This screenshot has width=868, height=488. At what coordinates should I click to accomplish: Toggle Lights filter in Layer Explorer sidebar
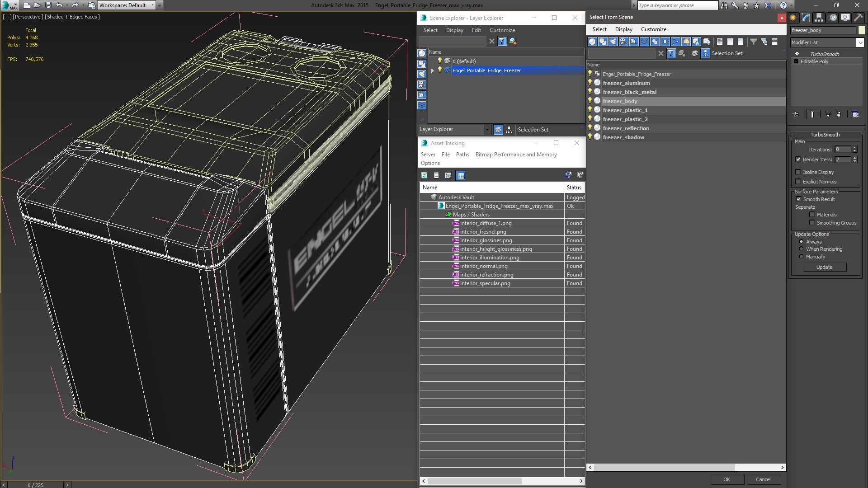(x=422, y=74)
